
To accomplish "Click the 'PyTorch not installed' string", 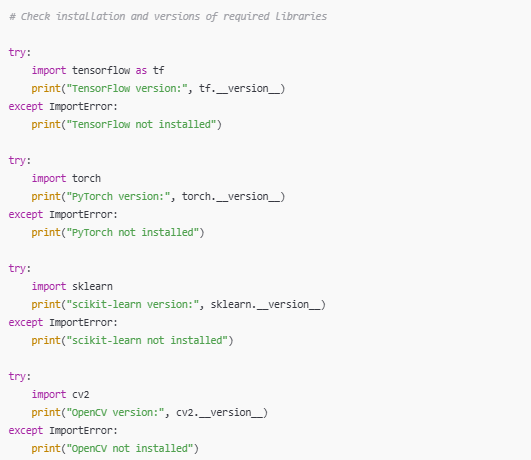I will [132, 232].
